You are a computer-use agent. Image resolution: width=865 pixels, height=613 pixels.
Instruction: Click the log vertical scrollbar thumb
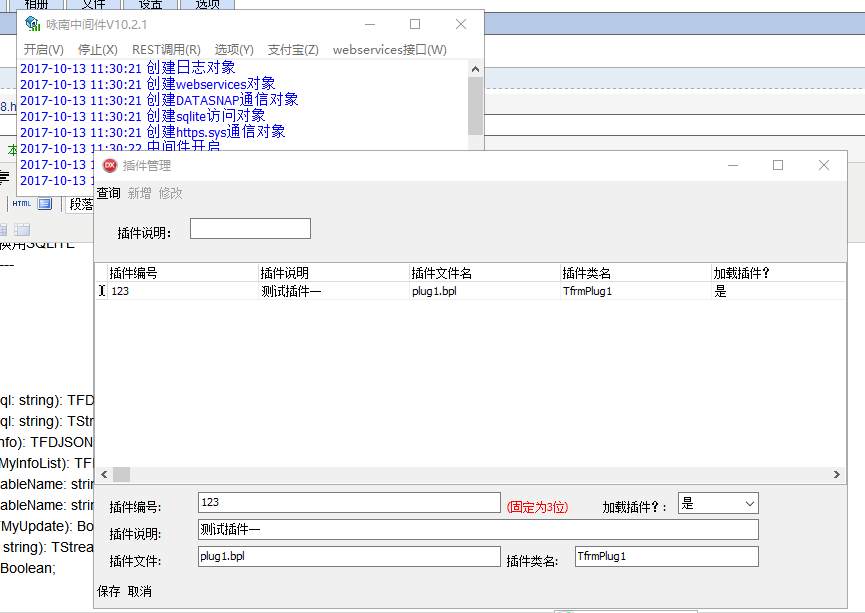pyautogui.click(x=476, y=106)
